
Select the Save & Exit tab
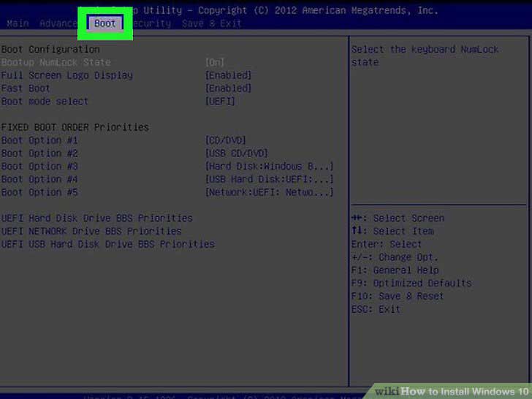tap(211, 23)
